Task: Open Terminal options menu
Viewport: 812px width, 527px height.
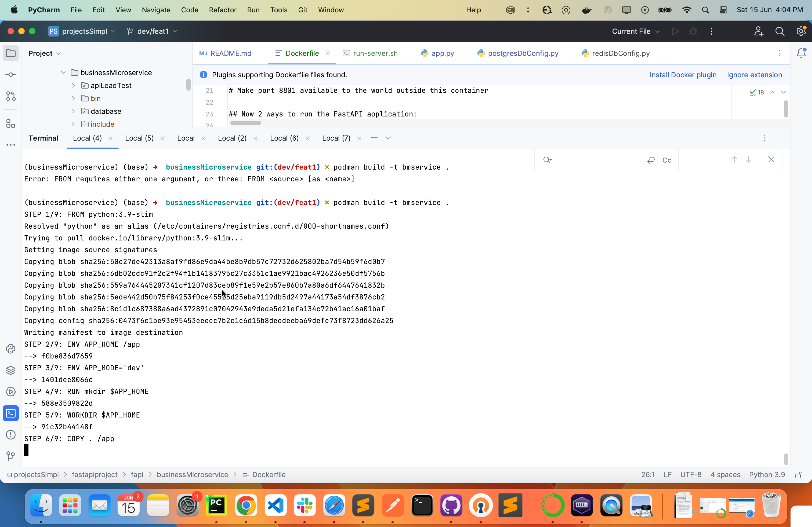Action: pos(764,138)
